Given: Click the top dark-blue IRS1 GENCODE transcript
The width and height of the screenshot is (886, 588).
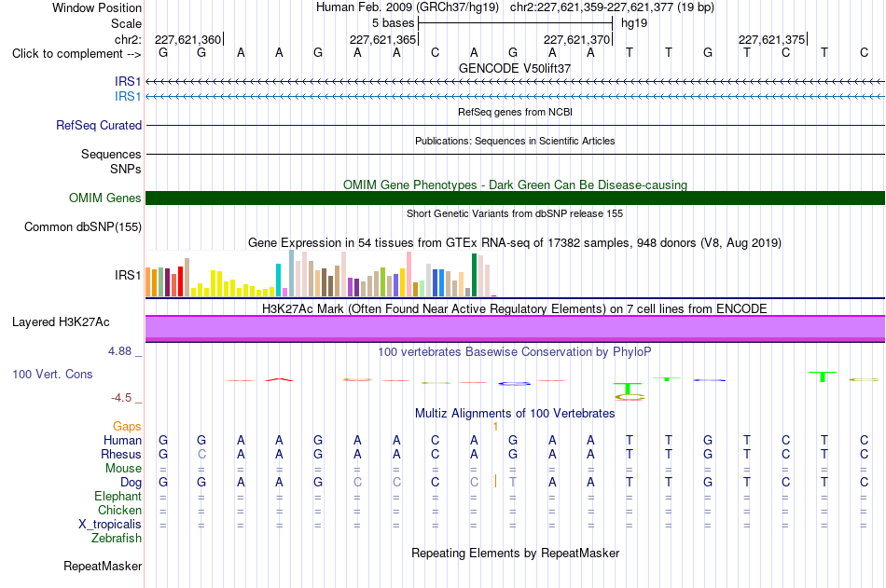Looking at the screenshot, I should point(515,82).
